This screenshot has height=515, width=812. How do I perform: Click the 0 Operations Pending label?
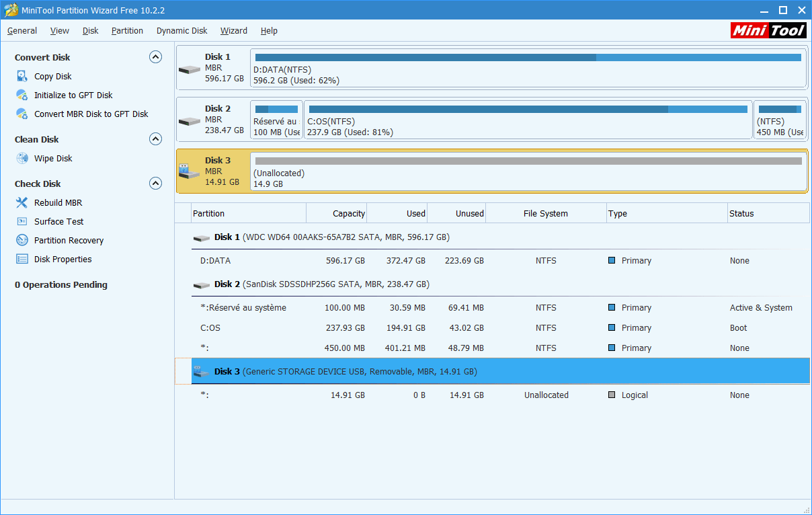(61, 284)
